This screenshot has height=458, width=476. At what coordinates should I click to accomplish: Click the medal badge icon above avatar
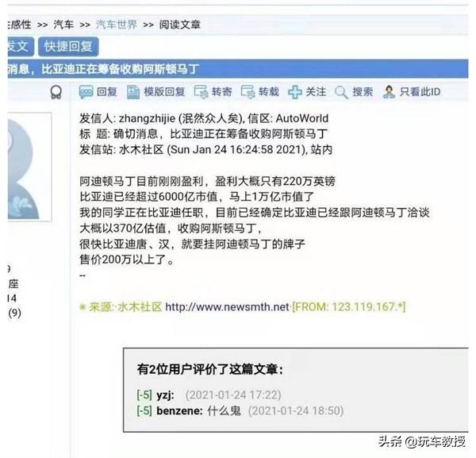[56, 92]
